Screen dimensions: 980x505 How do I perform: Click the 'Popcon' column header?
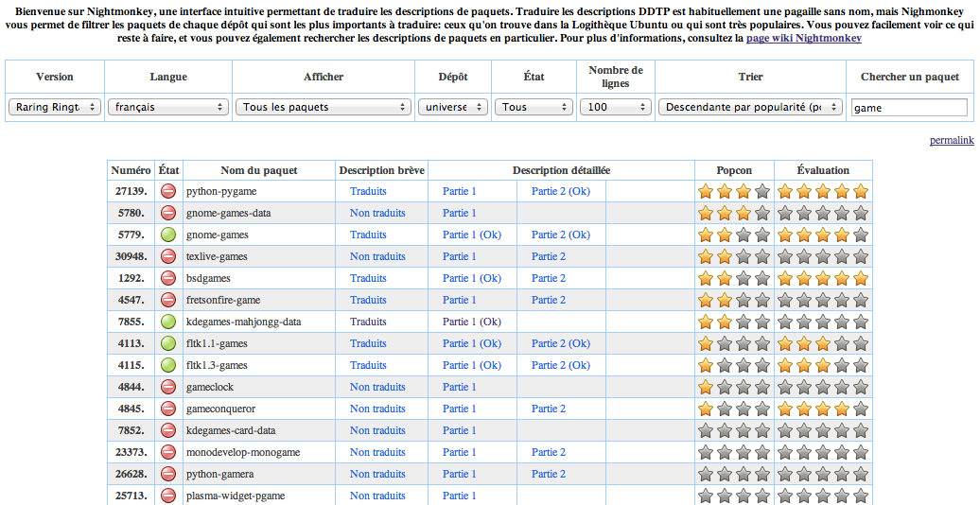click(x=734, y=170)
